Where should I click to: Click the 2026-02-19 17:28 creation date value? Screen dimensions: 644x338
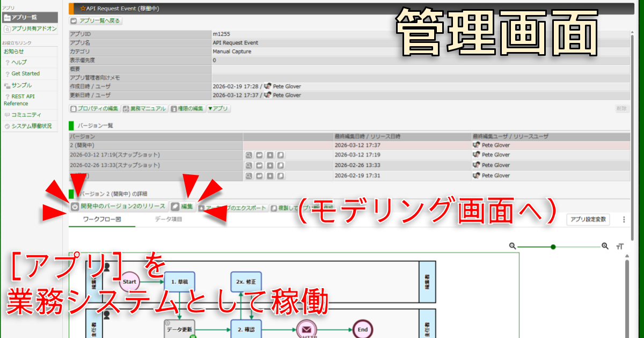pos(235,86)
